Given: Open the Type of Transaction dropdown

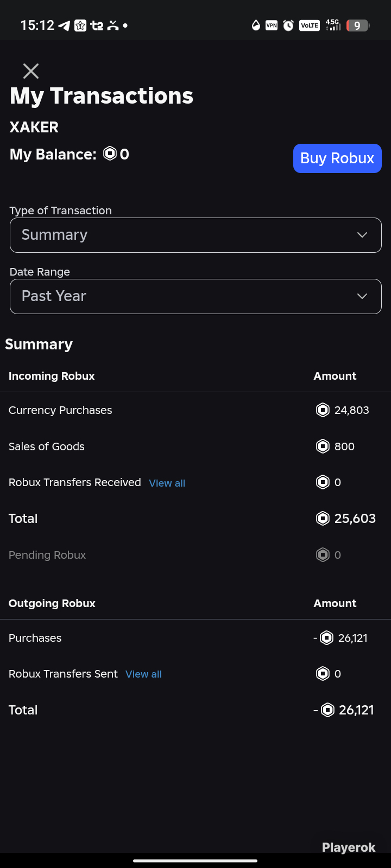Looking at the screenshot, I should coord(195,235).
